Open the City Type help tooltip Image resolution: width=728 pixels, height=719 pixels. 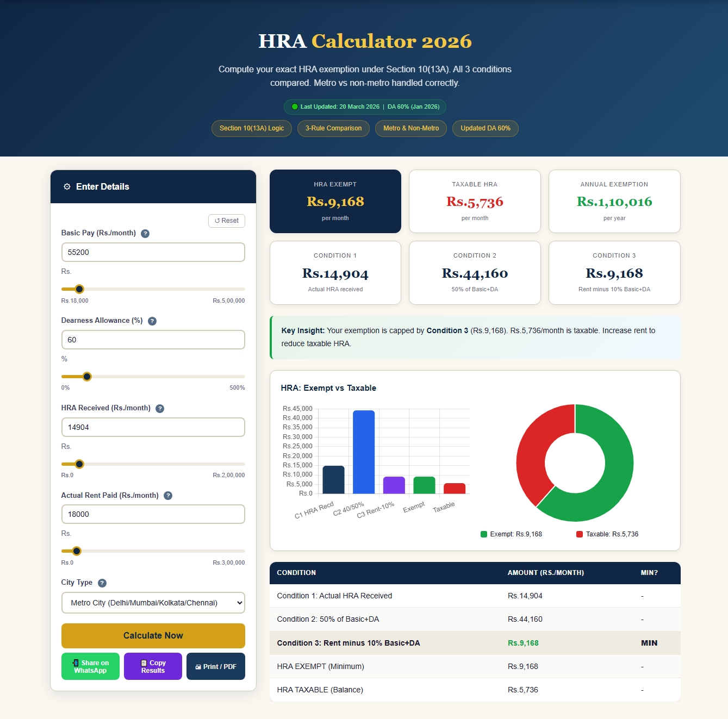[x=101, y=583]
